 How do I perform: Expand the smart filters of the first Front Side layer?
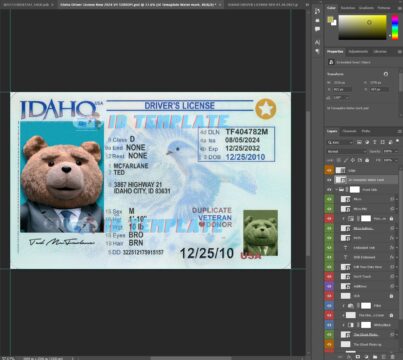coord(397,199)
